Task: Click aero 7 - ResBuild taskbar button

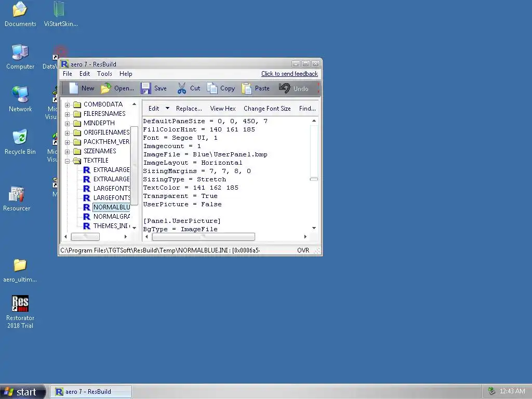Action: (x=91, y=392)
